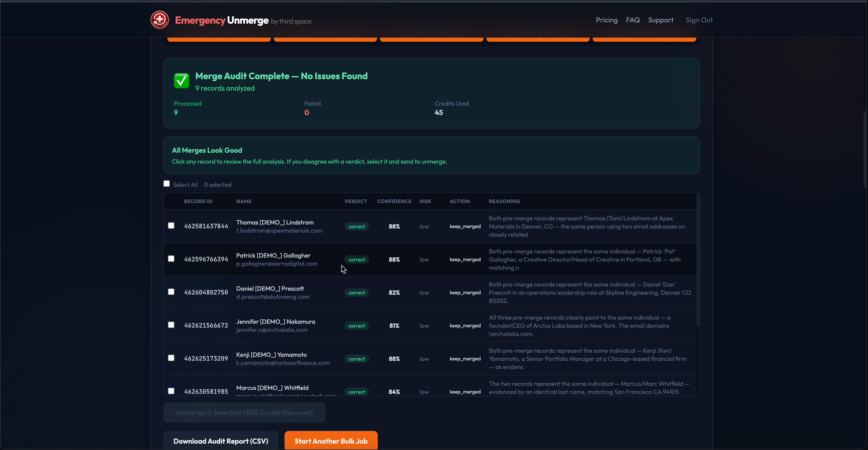Click the ACTION column header

pyautogui.click(x=460, y=201)
